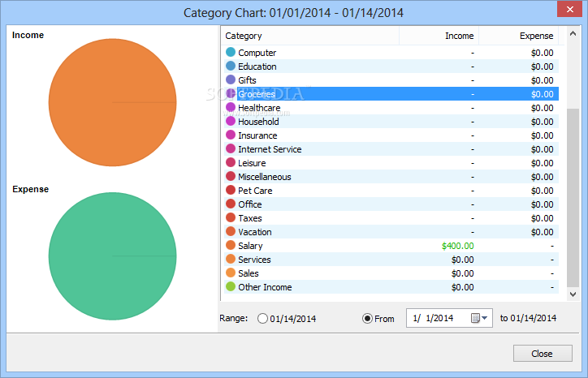The image size is (588, 378).
Task: Select the Leisure row label
Action: click(252, 163)
